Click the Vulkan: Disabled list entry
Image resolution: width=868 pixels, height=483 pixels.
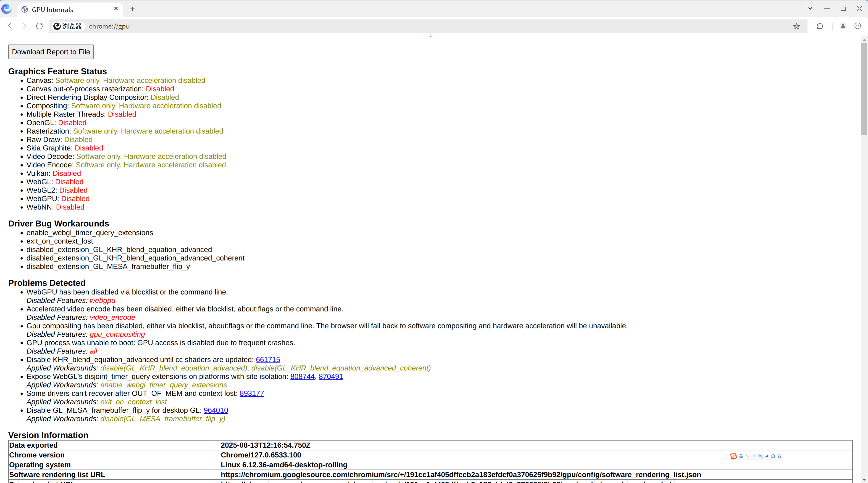tap(54, 173)
